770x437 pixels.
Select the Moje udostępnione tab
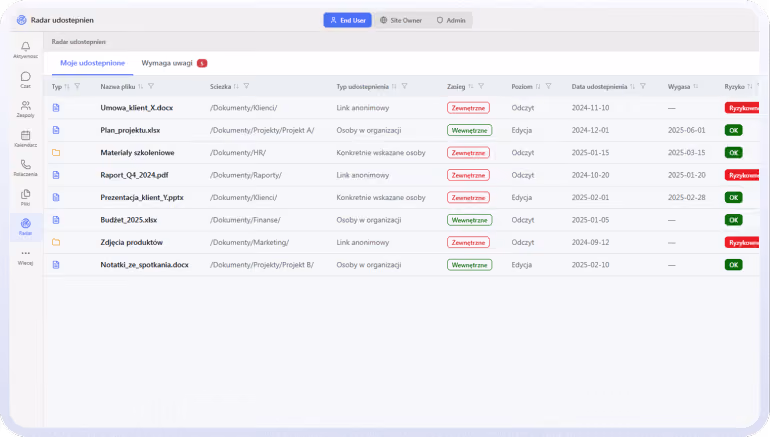tap(92, 63)
